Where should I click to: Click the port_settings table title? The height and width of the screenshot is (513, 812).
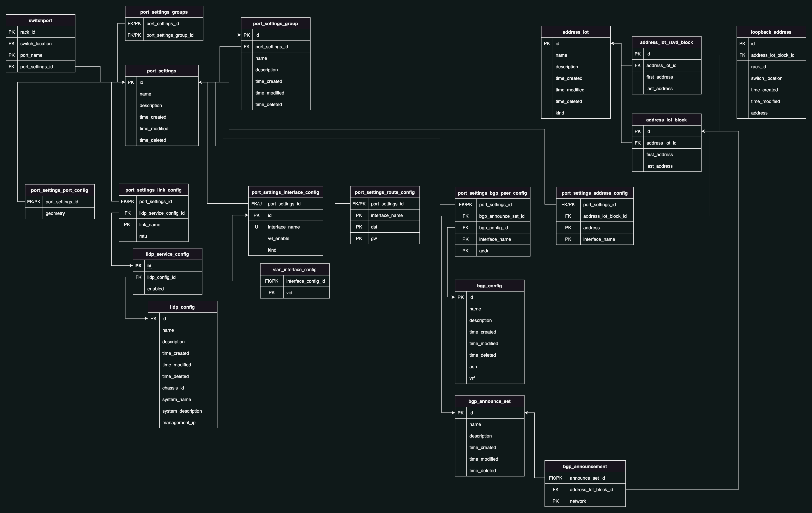[162, 71]
